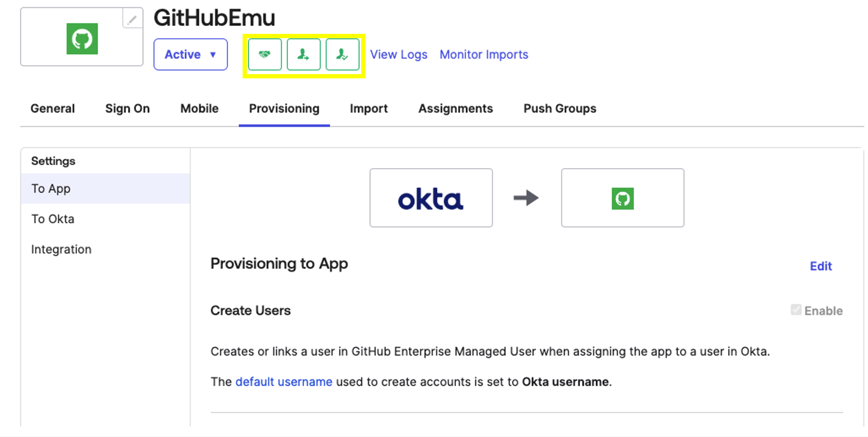Image resolution: width=868 pixels, height=437 pixels.
Task: Select the Provisioning tab
Action: click(284, 109)
